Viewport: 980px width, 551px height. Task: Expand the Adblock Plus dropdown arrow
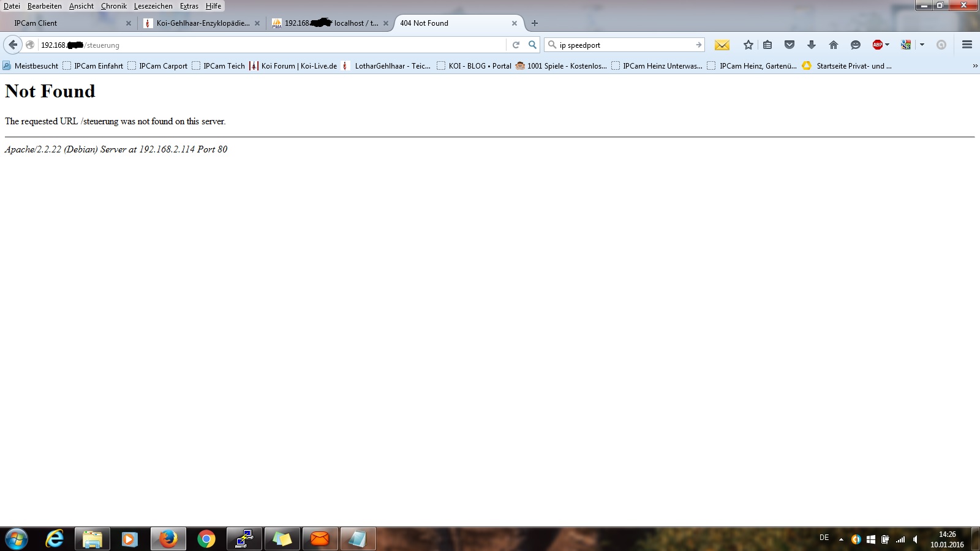point(887,45)
